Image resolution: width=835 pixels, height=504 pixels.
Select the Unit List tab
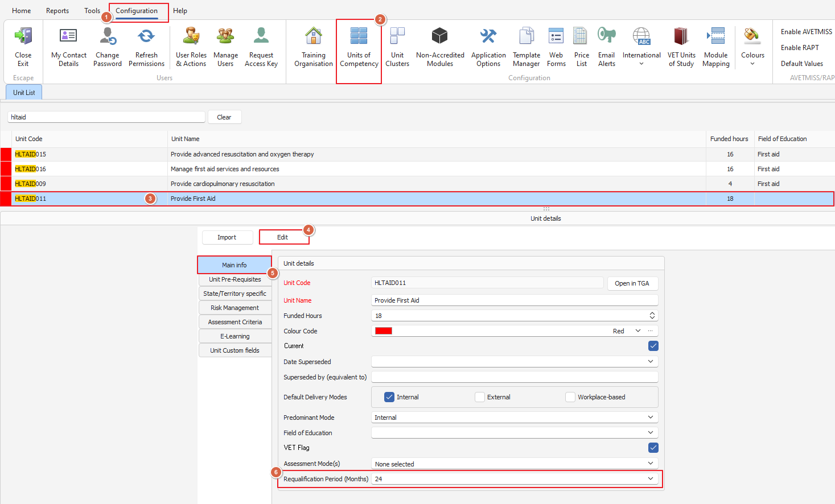coord(24,92)
